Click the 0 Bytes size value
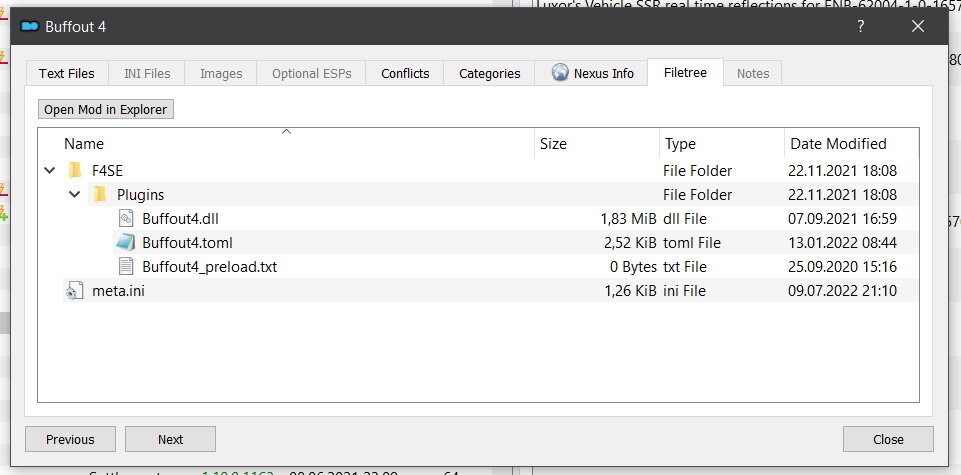 click(633, 267)
